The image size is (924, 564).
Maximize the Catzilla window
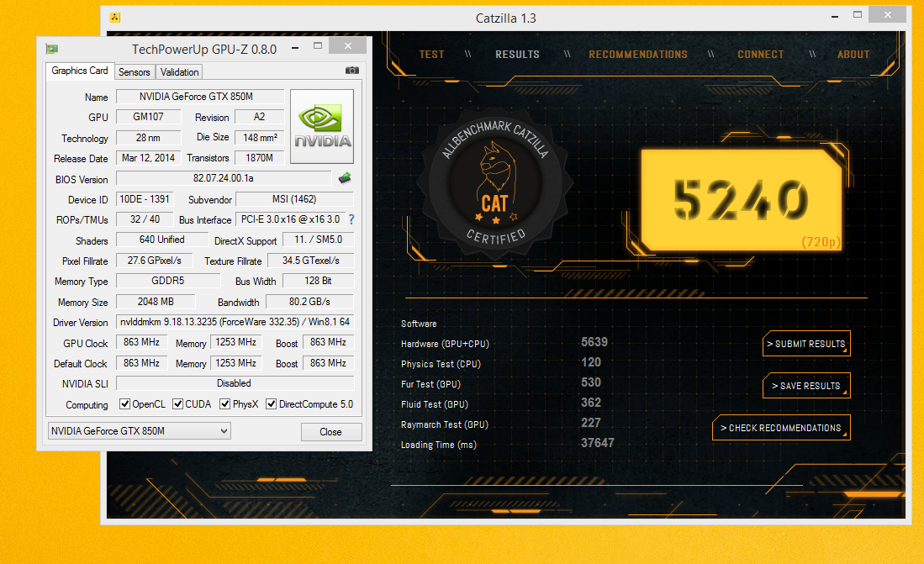click(x=858, y=15)
